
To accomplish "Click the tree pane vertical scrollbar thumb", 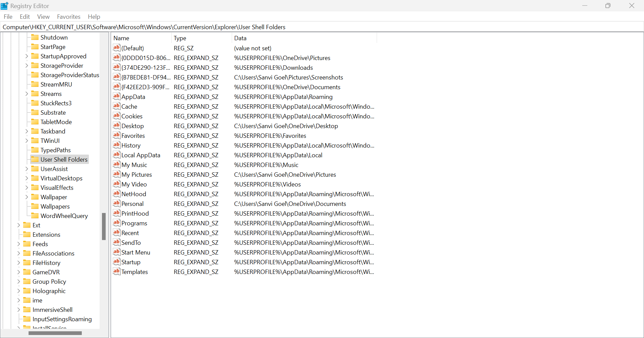I will point(104,226).
